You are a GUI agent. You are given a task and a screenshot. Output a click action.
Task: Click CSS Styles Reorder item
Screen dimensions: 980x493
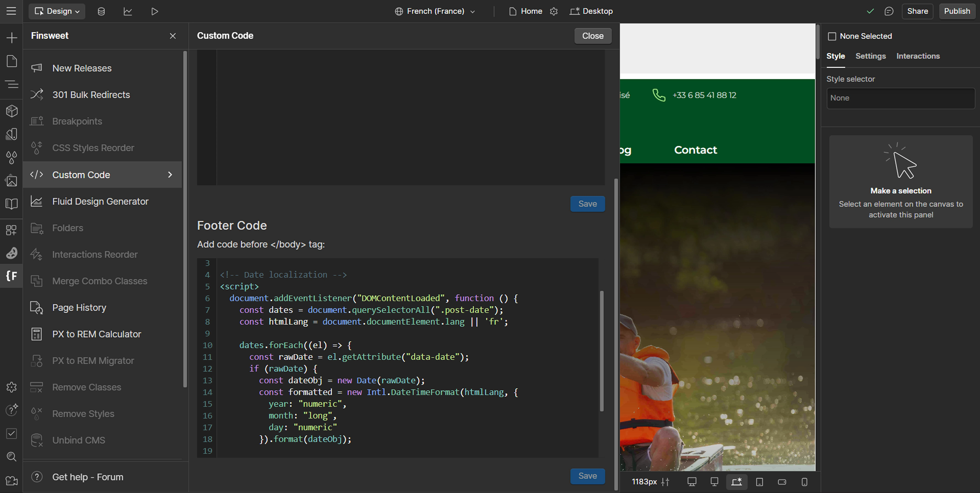point(102,148)
